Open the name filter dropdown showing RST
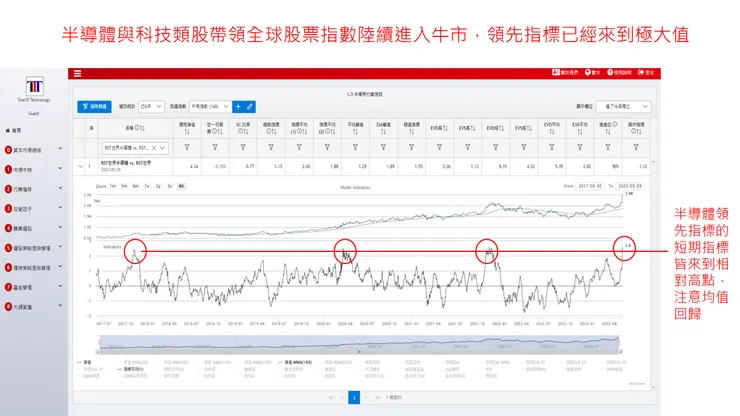Image resolution: width=740 pixels, height=416 pixels. [x=162, y=148]
